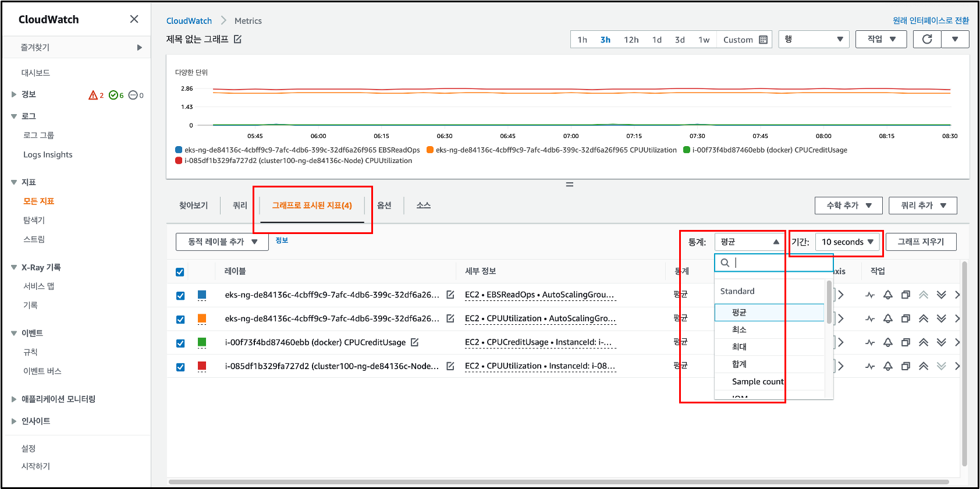Screen dimensions: 980x489
Task: Open the 작업 actions dropdown
Action: [x=881, y=39]
